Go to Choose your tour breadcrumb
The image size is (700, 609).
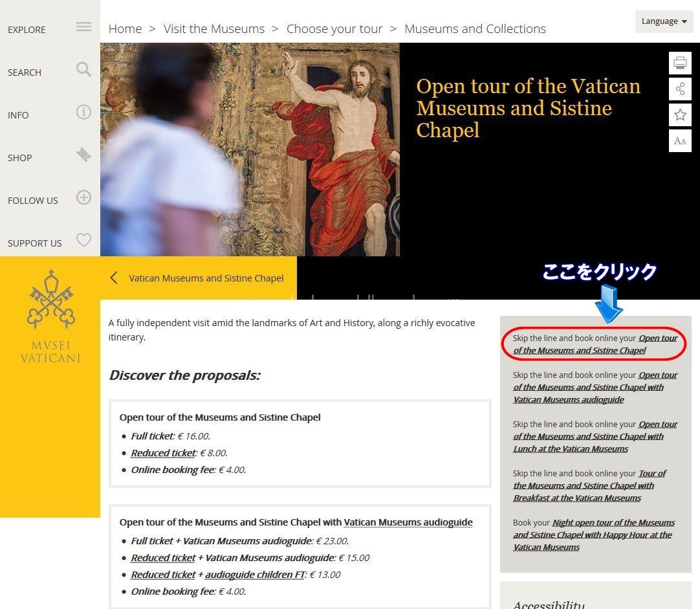334,29
